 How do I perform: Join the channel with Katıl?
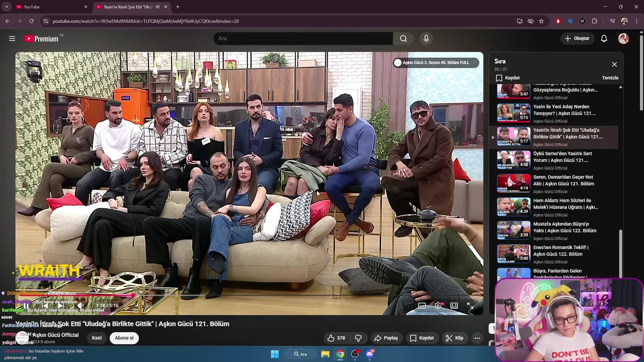click(97, 338)
